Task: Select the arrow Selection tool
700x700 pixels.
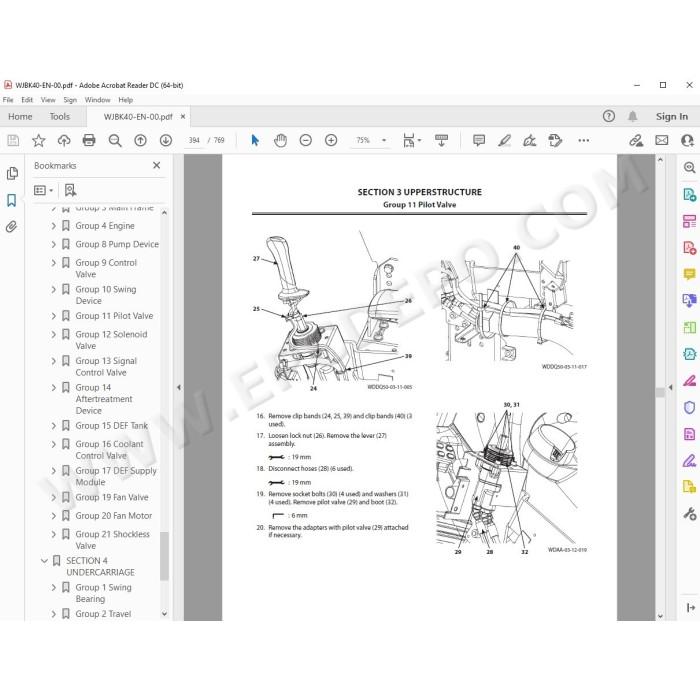Action: coord(255,141)
